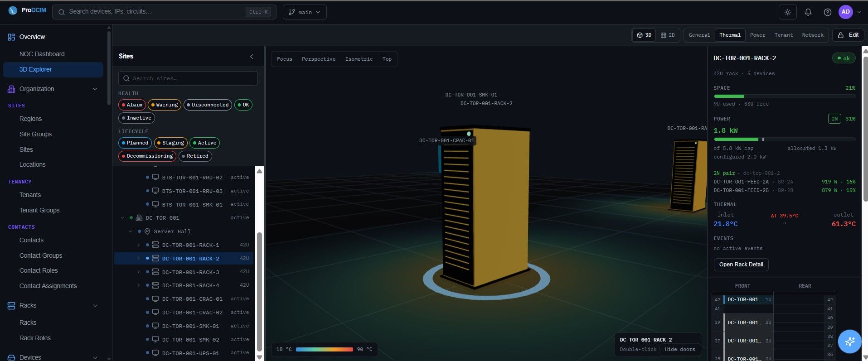Expand DC-TOR-001-RACK-1 tree node

tap(139, 245)
